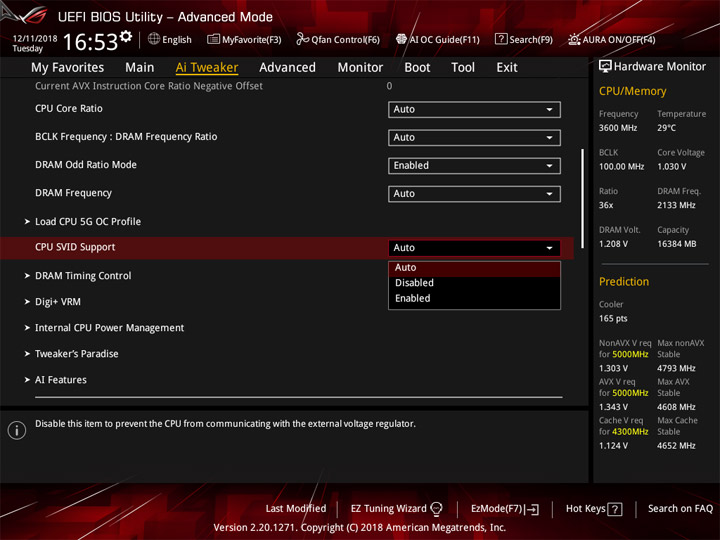The image size is (720, 540).
Task: Switch to EzMode(F7) label
Action: 497,509
